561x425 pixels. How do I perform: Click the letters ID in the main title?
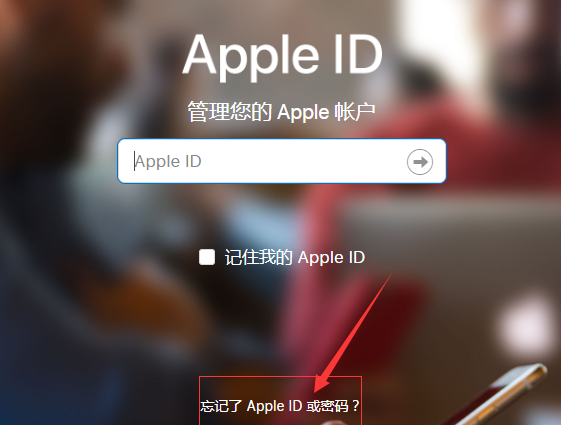358,54
